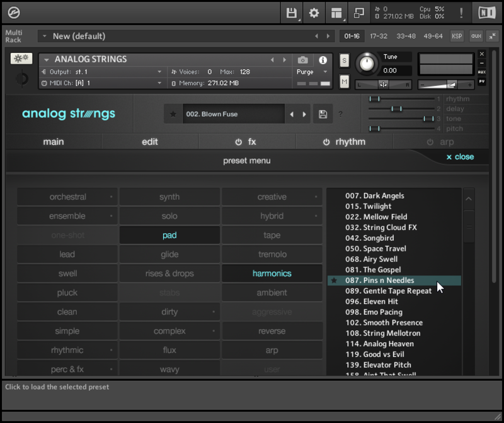This screenshot has height=423, width=504.
Task: Adjust the tone macro slider
Action: (x=428, y=119)
